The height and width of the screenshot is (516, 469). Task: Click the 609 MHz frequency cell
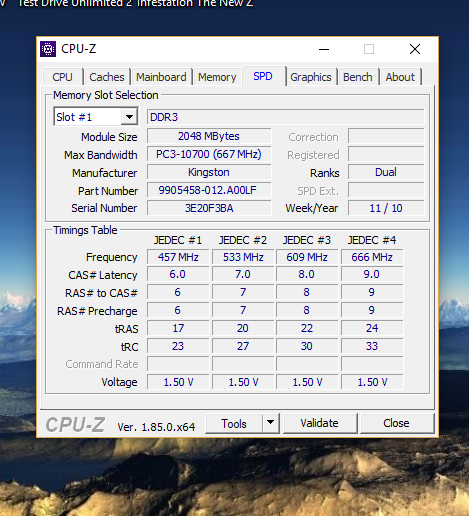click(307, 257)
